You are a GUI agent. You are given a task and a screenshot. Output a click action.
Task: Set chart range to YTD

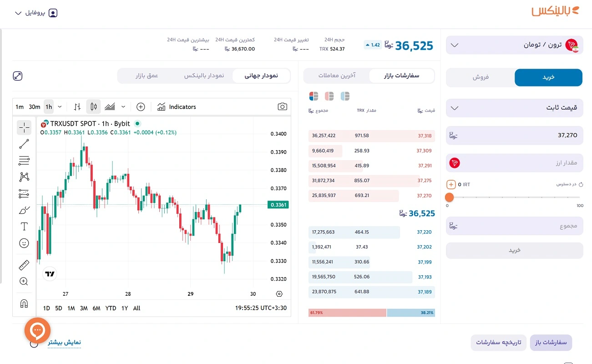tap(111, 308)
